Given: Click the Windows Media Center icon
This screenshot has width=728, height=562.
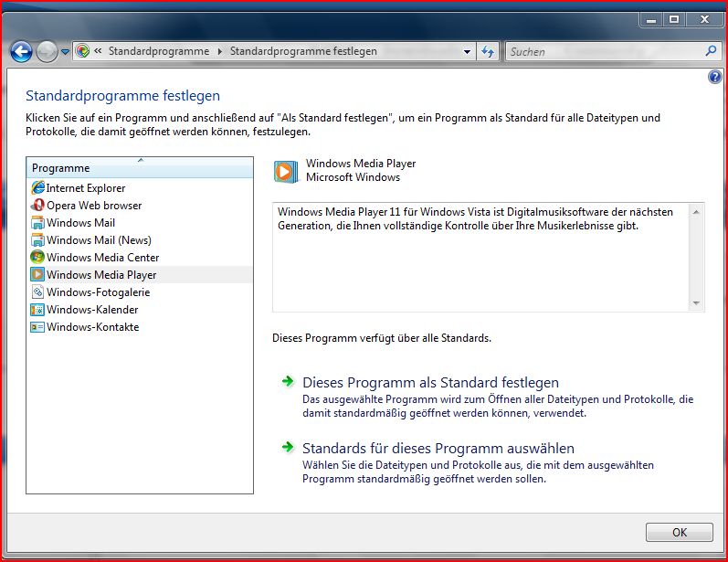Looking at the screenshot, I should 37,257.
